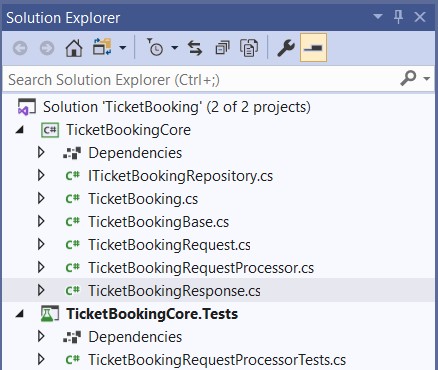Select ITicketBookingRepository.cs file
Screen dimensions: 438x370
point(180,176)
